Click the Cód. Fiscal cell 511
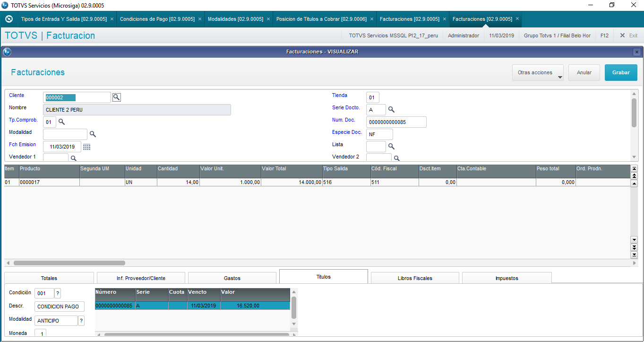This screenshot has height=342, width=644. [395, 182]
